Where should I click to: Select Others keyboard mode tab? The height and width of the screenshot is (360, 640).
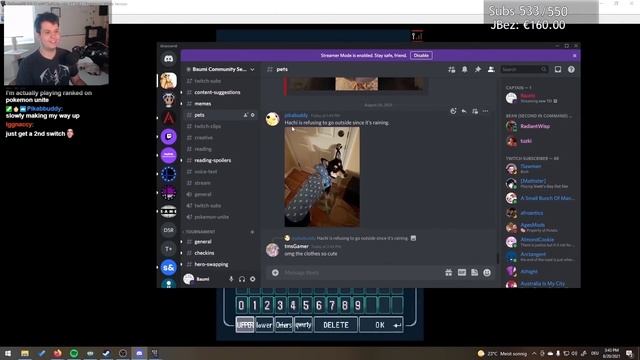pyautogui.click(x=284, y=325)
